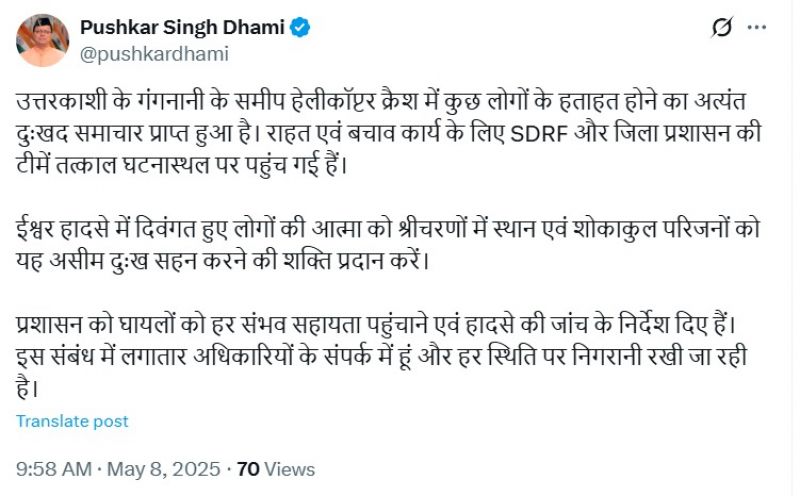Click the blue verified badge
Image resolution: width=800 pixels, height=496 pixels.
coord(301,28)
